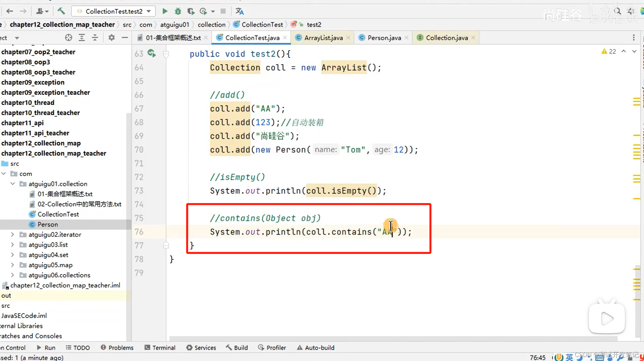Screen dimensions: 644x361
Task: Open the Build tool window
Action: (x=237, y=348)
